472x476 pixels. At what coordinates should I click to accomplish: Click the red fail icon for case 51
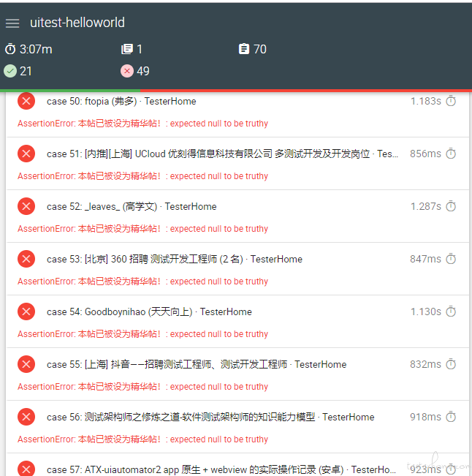point(26,154)
